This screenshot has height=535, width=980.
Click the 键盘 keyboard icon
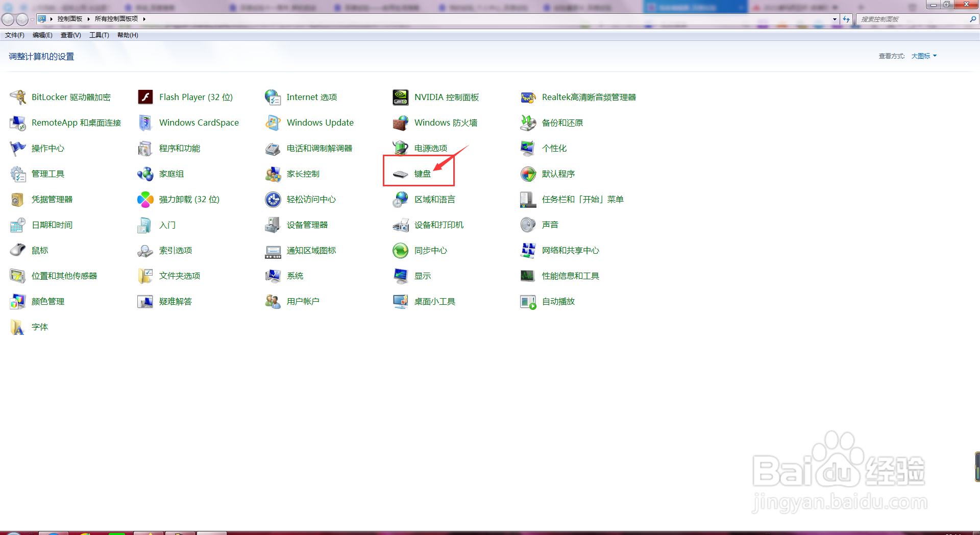click(x=401, y=174)
